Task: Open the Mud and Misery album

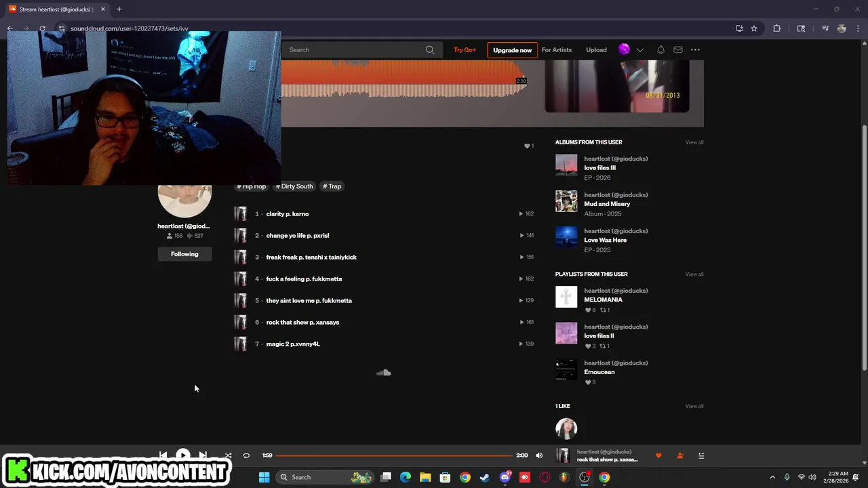Action: click(x=607, y=204)
